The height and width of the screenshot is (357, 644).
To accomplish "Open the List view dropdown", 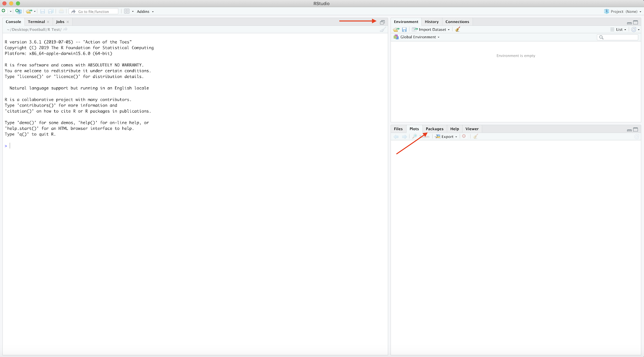I will (618, 29).
